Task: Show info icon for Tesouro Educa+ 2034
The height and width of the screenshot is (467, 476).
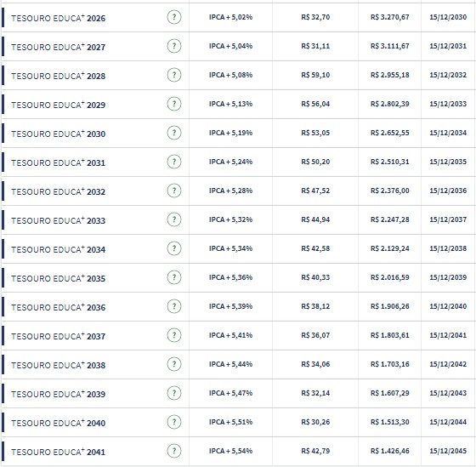Action: (x=174, y=248)
